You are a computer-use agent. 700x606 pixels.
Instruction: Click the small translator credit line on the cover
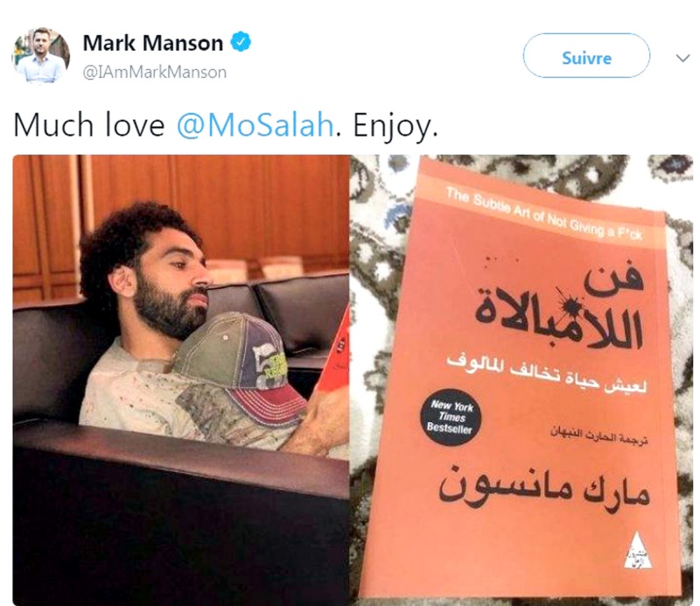(x=599, y=435)
